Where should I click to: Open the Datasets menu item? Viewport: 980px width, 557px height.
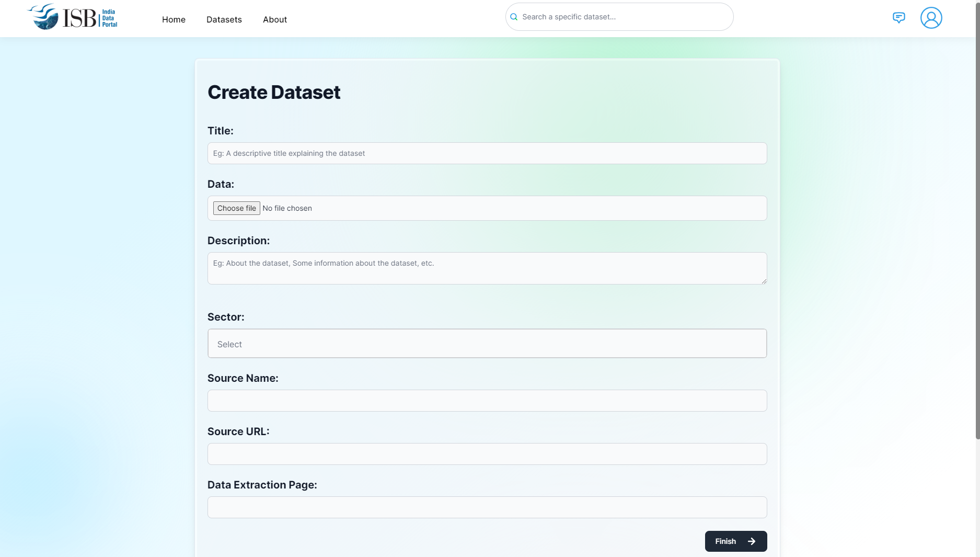coord(224,19)
